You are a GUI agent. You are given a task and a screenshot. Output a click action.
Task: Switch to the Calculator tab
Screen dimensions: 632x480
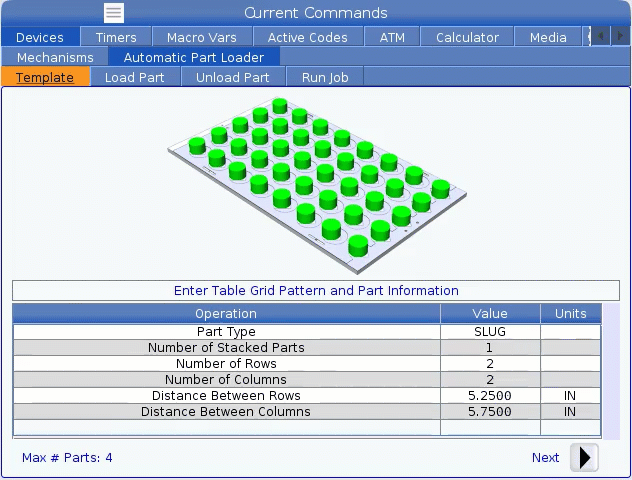pos(467,37)
